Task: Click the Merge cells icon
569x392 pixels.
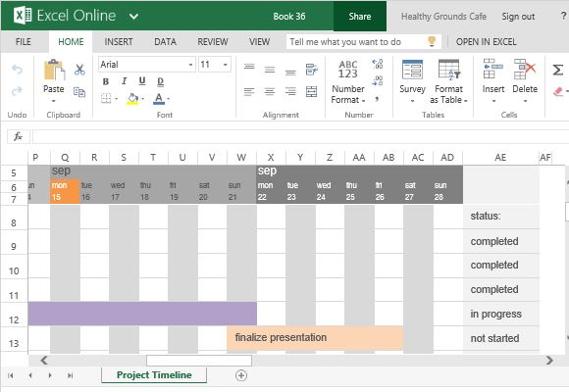Action: pyautogui.click(x=311, y=92)
